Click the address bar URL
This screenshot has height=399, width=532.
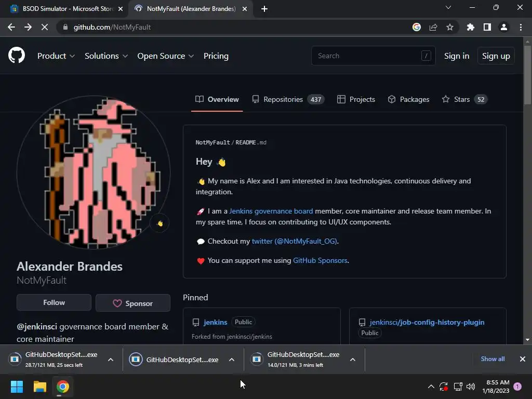pos(112,27)
